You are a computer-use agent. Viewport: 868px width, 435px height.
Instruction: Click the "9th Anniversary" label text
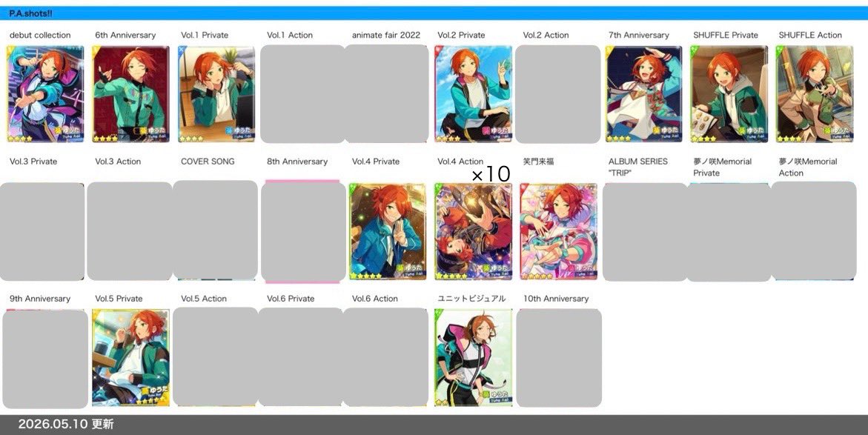(x=40, y=299)
